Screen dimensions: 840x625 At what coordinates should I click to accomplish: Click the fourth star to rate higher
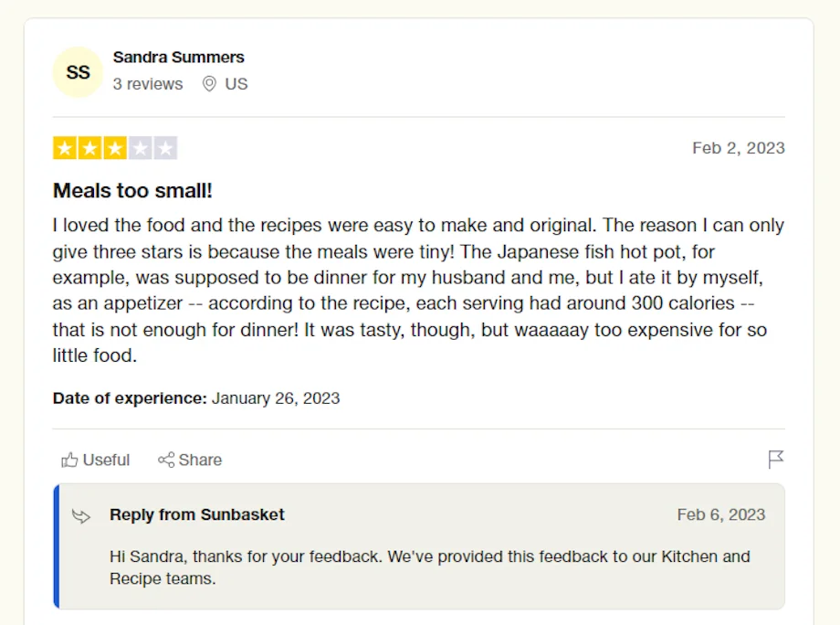coord(140,147)
